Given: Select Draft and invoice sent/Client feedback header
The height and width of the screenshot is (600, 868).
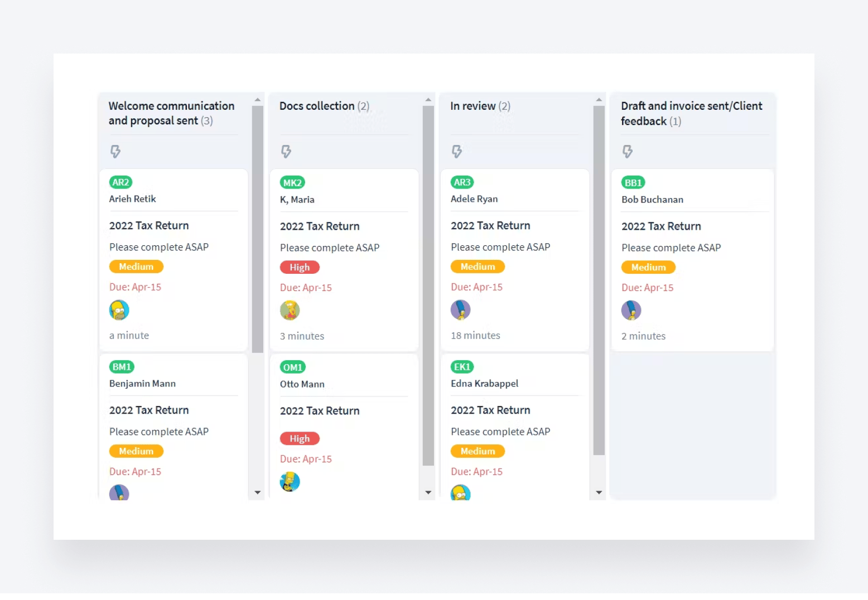Looking at the screenshot, I should point(692,113).
